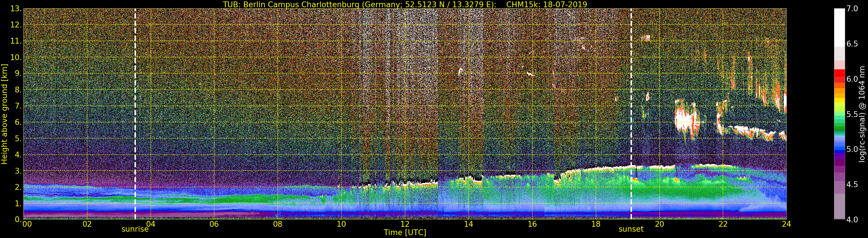868x238 pixels.
Task: Click the 'Time [UTC]' axis label
Action: 405,232
